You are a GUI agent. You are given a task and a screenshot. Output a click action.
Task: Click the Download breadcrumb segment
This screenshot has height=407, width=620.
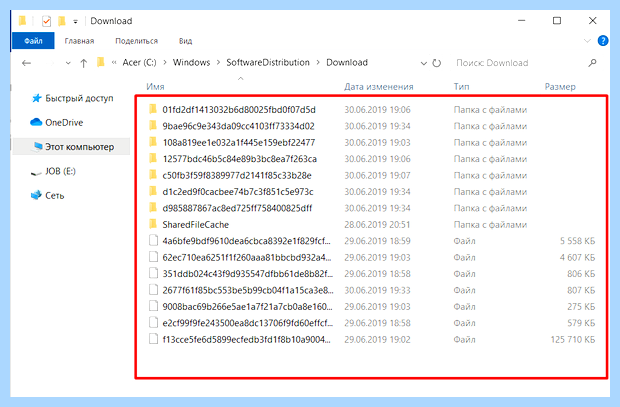347,62
